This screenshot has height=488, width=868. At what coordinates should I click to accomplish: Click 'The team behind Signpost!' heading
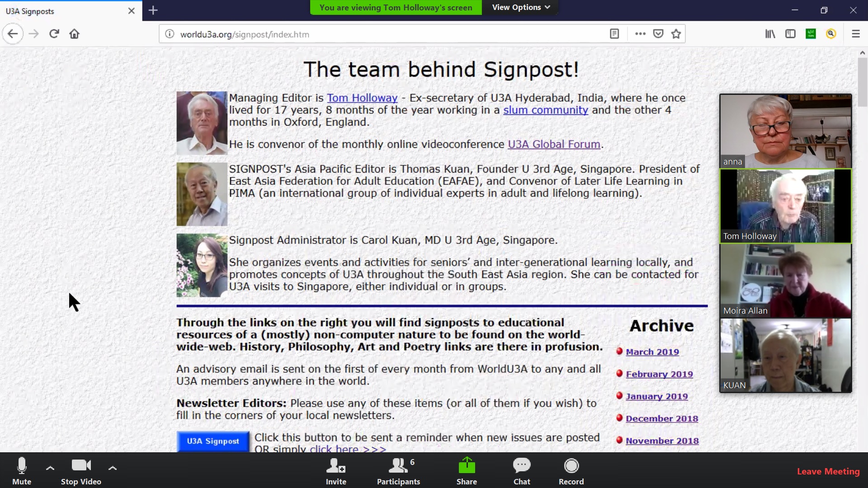441,70
